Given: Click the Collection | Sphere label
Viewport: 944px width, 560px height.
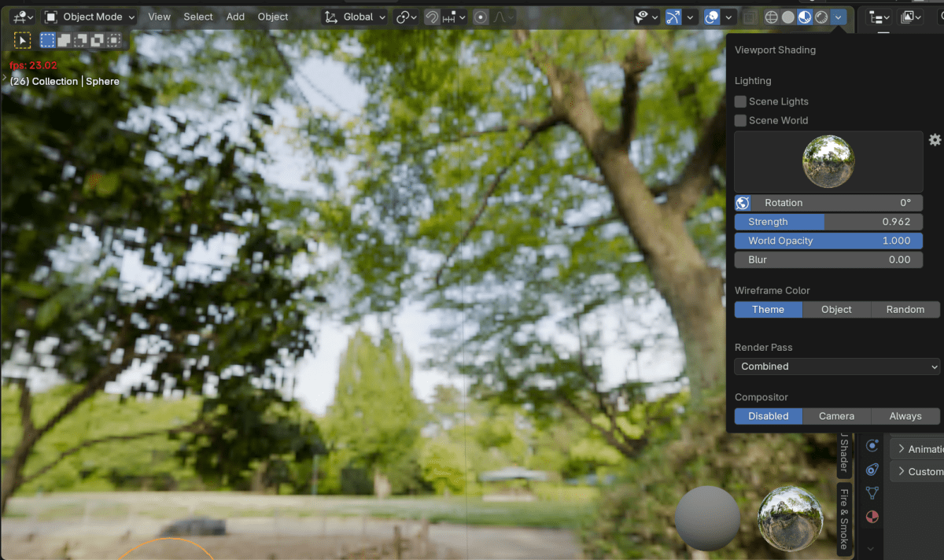Looking at the screenshot, I should (x=65, y=81).
